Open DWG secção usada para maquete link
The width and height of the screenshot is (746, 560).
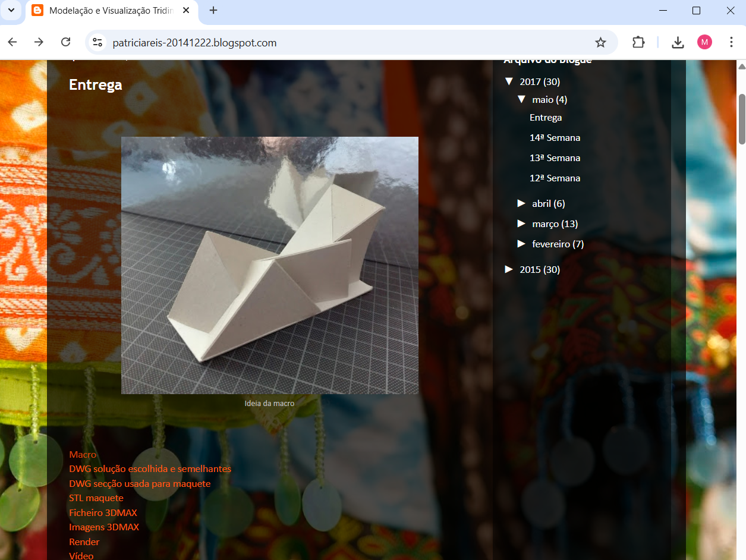140,484
